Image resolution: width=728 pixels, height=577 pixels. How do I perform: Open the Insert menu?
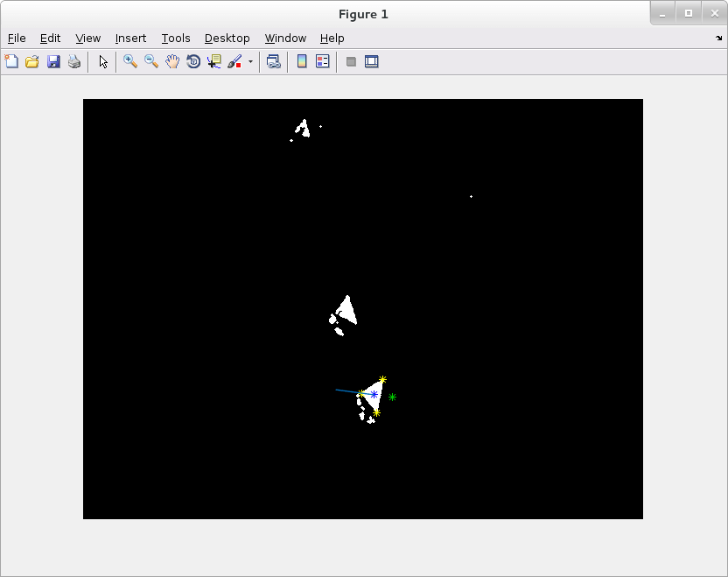click(x=130, y=39)
